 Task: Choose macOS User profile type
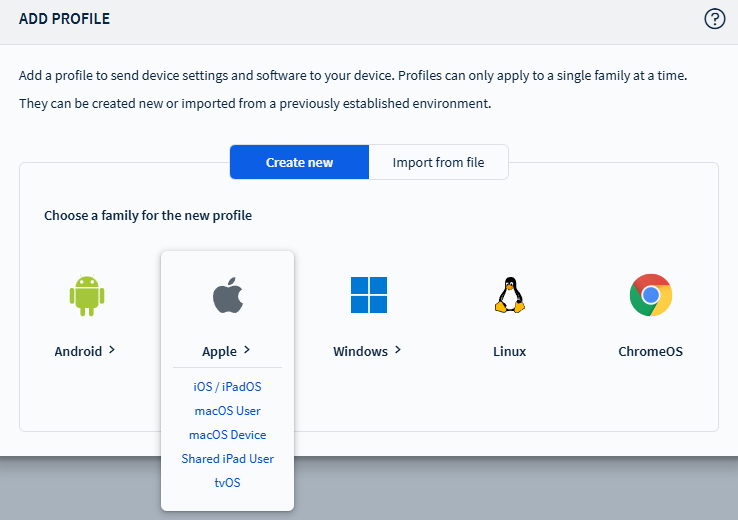pos(227,410)
